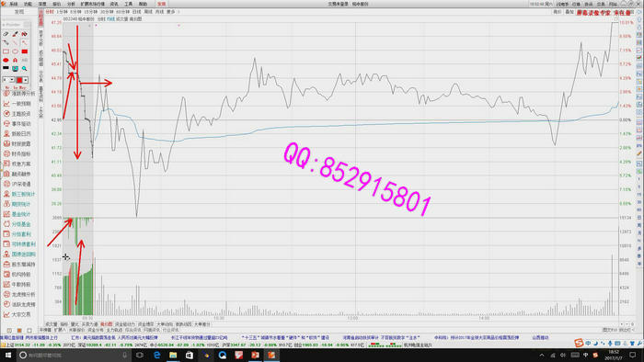Screen dimensions: 644x362
Task: Switch to the 15分钟 period tab
Action: (91, 12)
